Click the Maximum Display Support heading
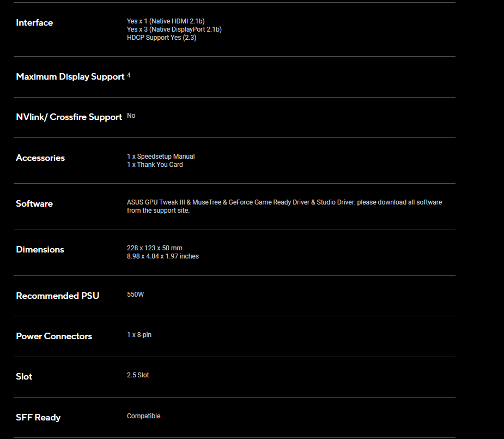Image resolution: width=504 pixels, height=439 pixels. click(70, 77)
